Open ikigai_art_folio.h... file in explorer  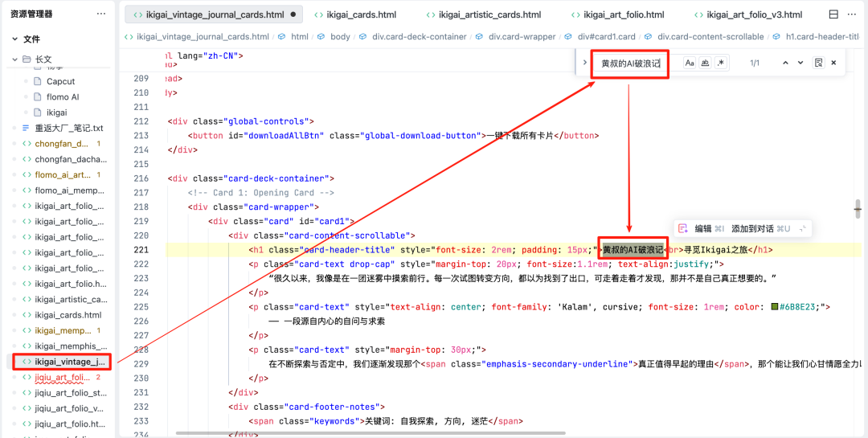(x=71, y=284)
